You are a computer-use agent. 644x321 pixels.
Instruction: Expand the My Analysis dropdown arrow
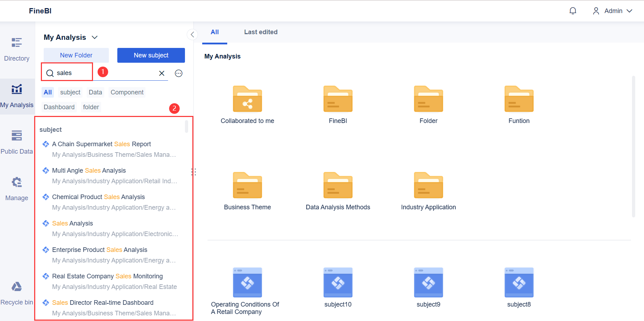(x=94, y=37)
